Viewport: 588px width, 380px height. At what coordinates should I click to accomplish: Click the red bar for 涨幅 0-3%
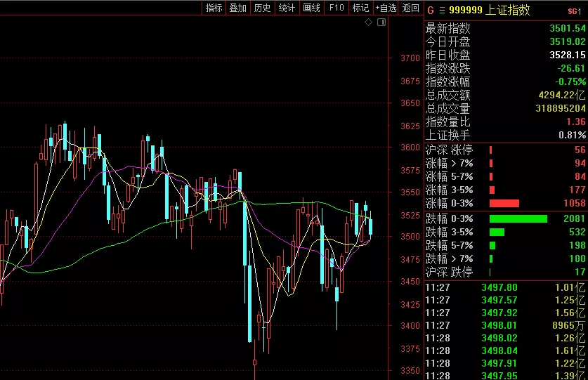[504, 203]
